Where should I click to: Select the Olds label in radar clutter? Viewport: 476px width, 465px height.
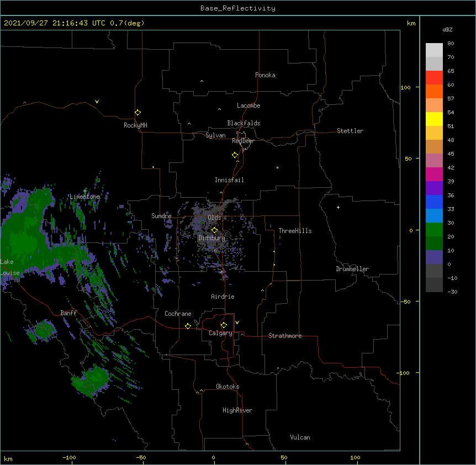pos(214,218)
